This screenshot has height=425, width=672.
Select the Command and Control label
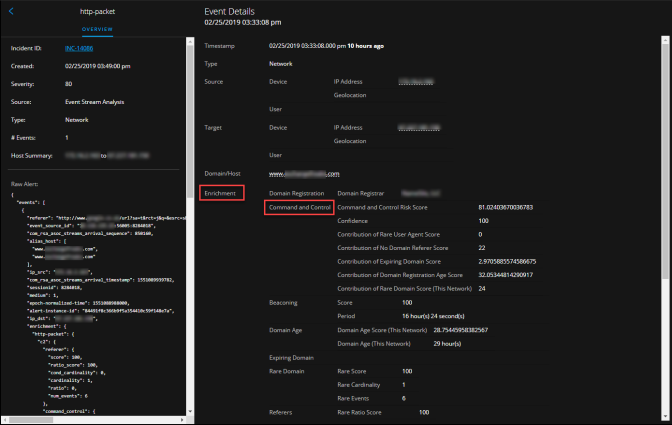(x=298, y=207)
